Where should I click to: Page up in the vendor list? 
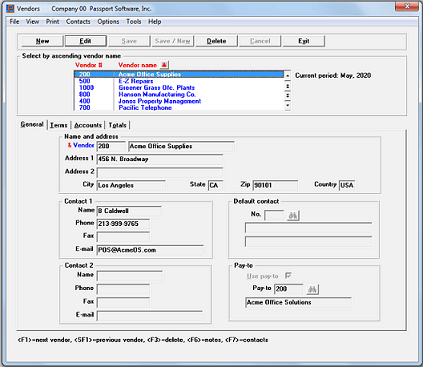tap(287, 86)
